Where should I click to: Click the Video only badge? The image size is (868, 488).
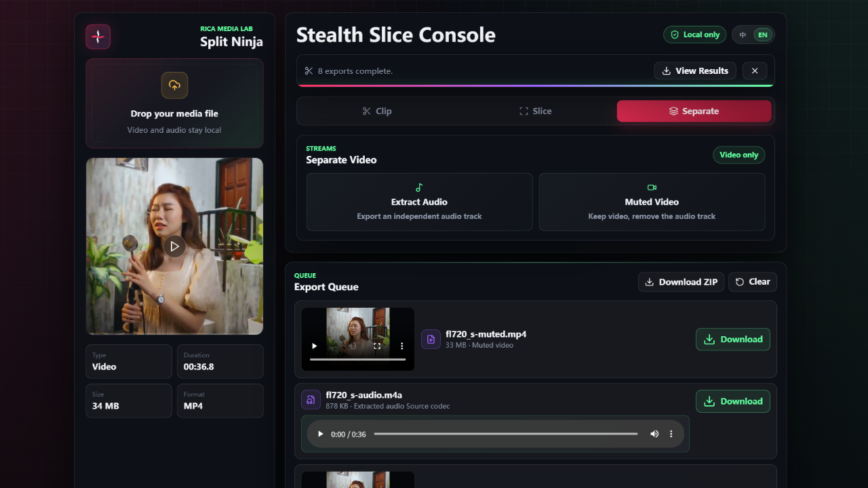tap(739, 155)
